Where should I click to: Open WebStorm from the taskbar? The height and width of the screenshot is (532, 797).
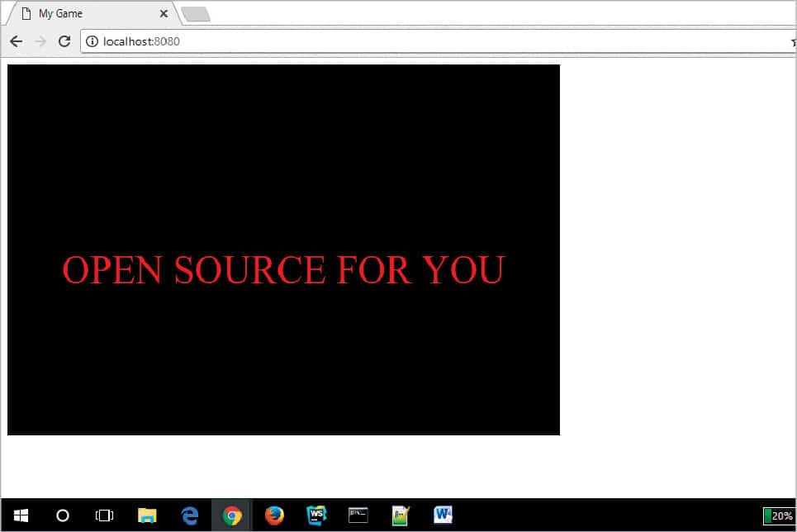(316, 515)
